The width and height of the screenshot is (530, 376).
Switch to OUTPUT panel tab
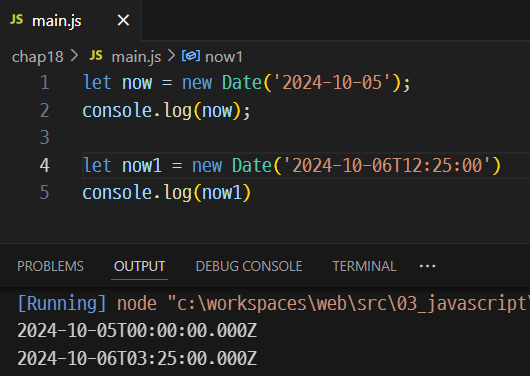pyautogui.click(x=140, y=266)
